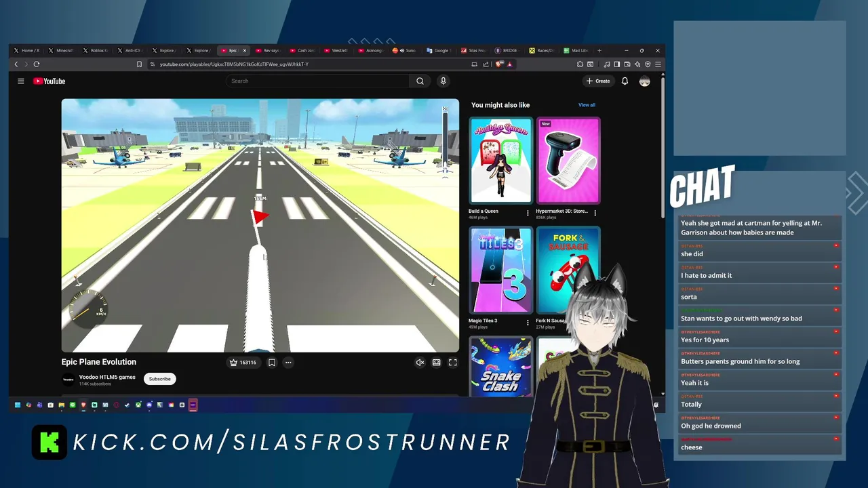Go forward in the browser
868x488 pixels.
pyautogui.click(x=26, y=64)
